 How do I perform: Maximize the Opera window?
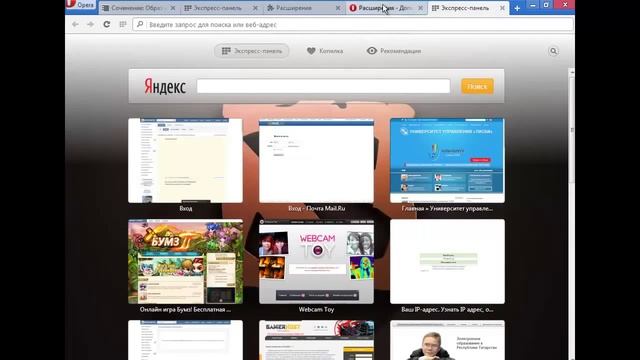coord(546,5)
